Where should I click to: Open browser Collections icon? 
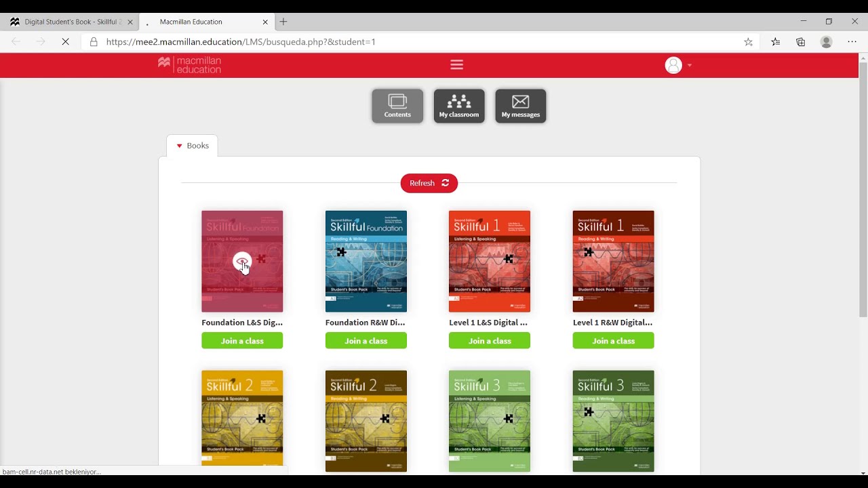point(801,42)
